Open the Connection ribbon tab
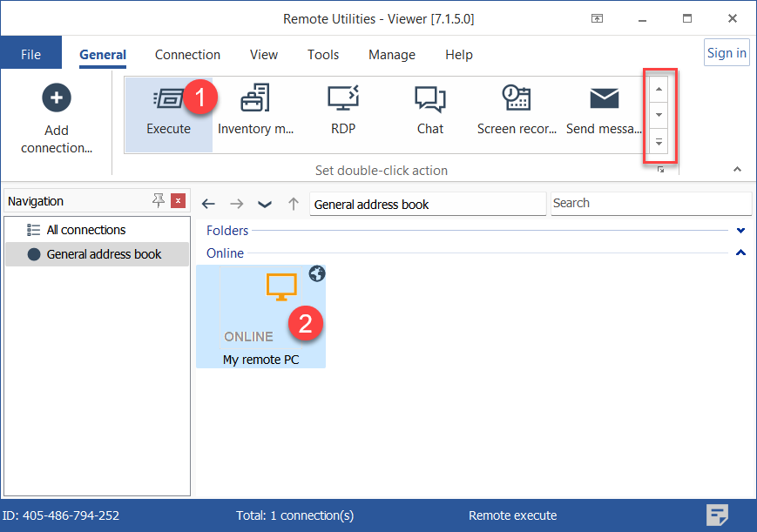757x532 pixels. tap(187, 54)
